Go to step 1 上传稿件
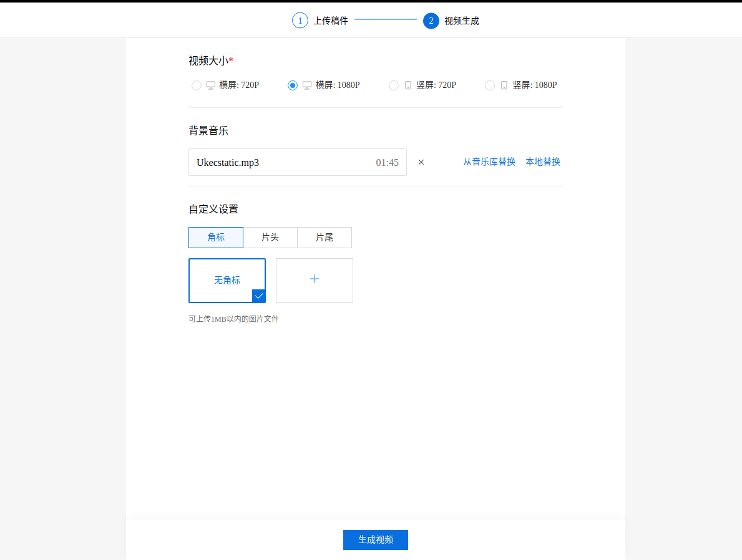Image resolution: width=742 pixels, height=560 pixels. (x=320, y=21)
